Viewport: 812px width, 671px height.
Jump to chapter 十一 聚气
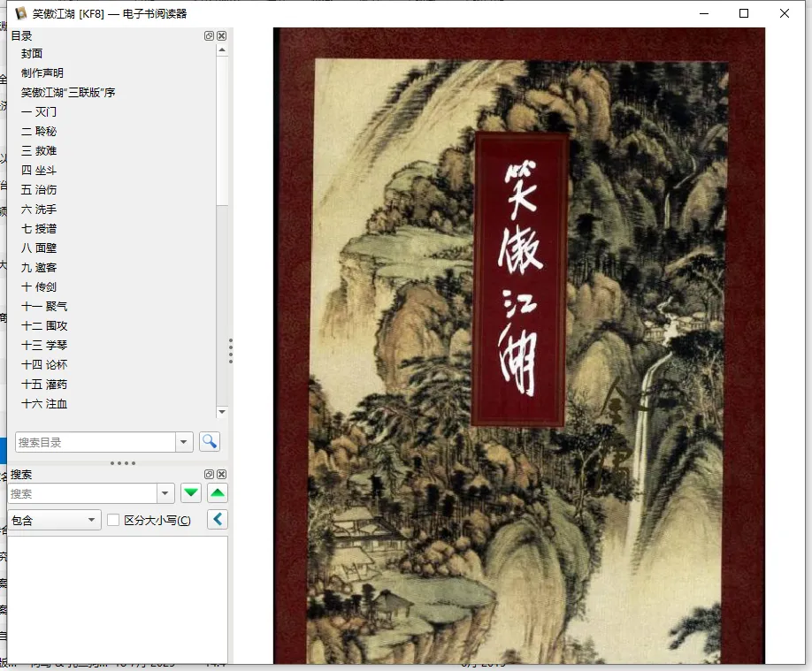click(x=44, y=306)
